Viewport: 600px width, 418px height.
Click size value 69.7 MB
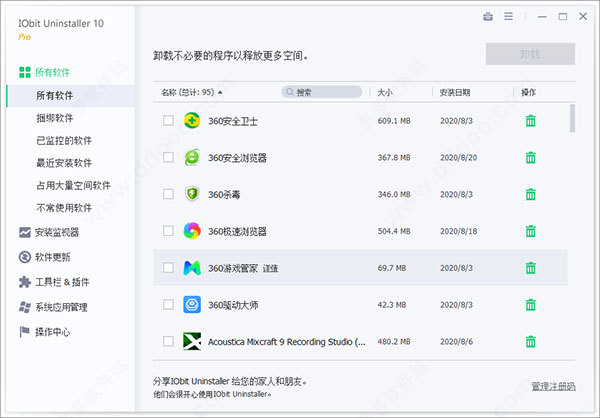pyautogui.click(x=392, y=268)
